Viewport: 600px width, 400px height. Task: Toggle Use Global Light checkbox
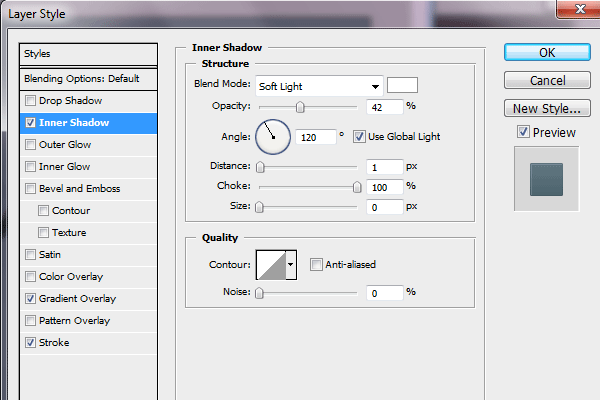[x=360, y=136]
